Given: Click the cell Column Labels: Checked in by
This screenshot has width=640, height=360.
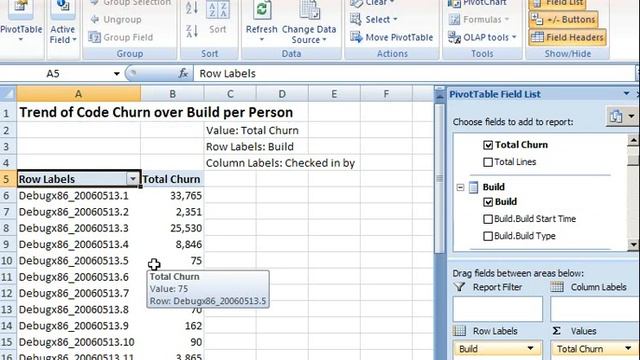Looking at the screenshot, I should pos(280,163).
